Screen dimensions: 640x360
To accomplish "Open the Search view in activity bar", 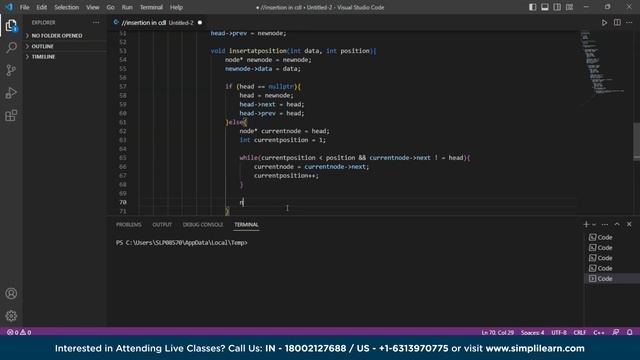I will [11, 48].
